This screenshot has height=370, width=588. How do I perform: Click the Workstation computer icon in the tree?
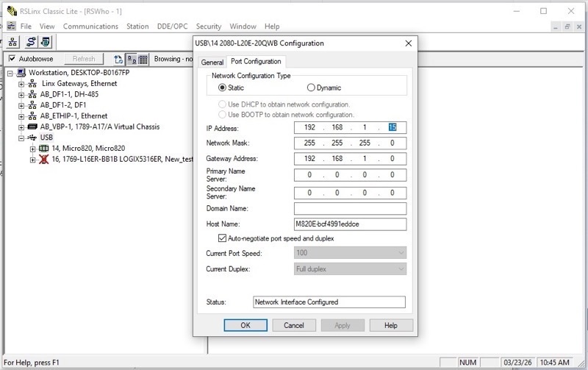pyautogui.click(x=21, y=72)
